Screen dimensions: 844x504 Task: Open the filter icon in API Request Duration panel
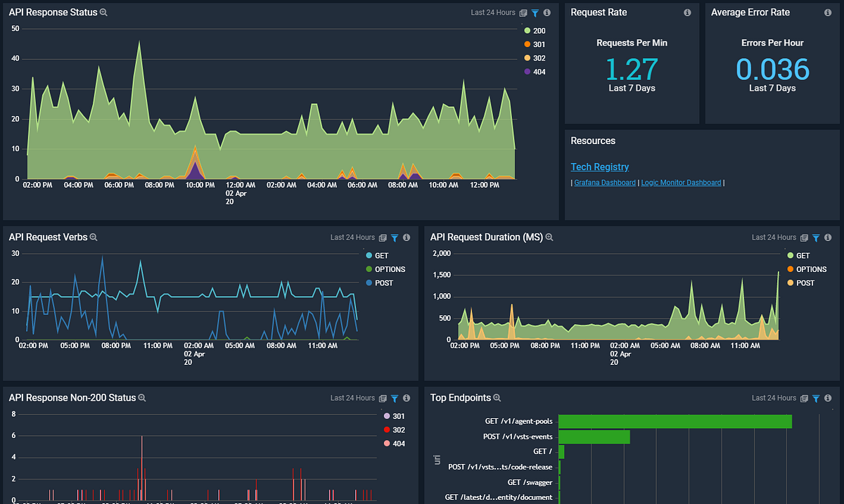click(x=816, y=238)
